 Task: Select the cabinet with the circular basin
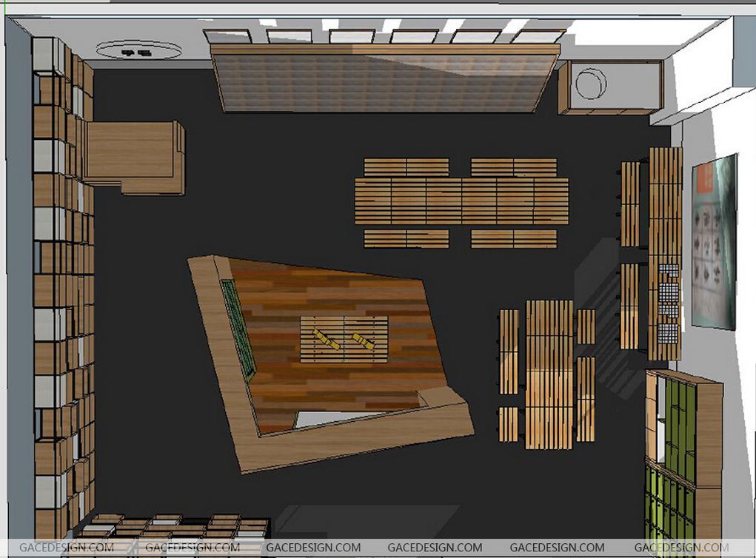pos(609,87)
